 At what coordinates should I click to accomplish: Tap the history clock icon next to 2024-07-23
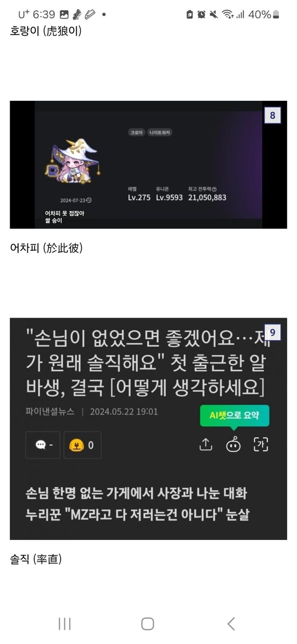point(89,201)
